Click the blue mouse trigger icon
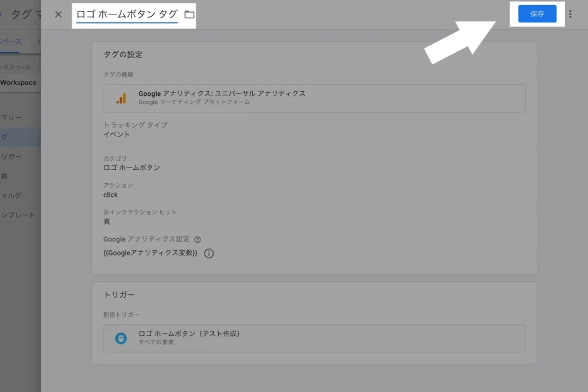The image size is (588, 392). tap(121, 339)
